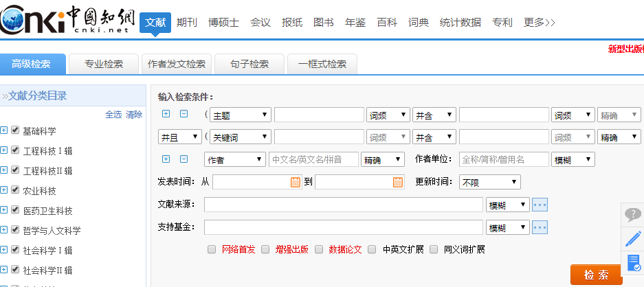Switch to the 句子检索 tab
This screenshot has width=644, height=287.
(x=249, y=64)
